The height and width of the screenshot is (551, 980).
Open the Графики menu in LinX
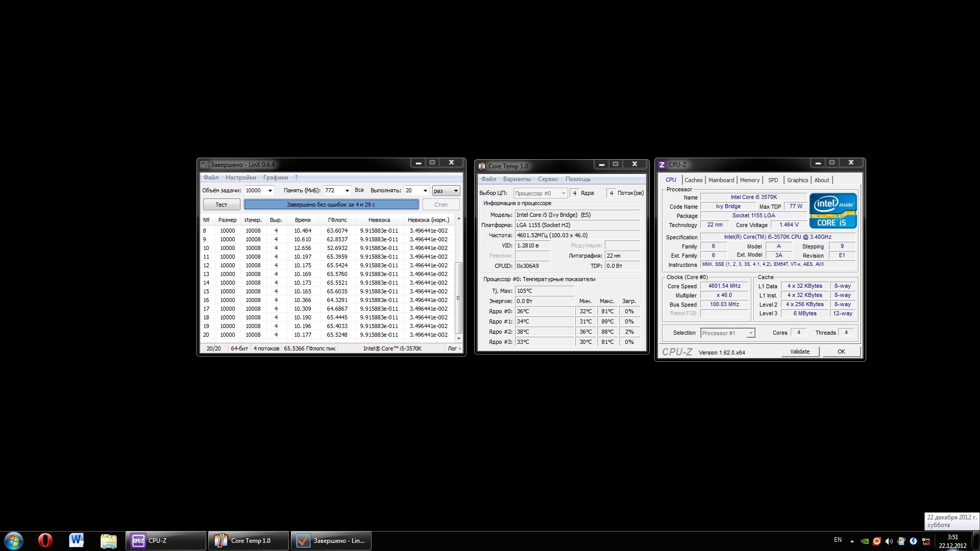276,178
